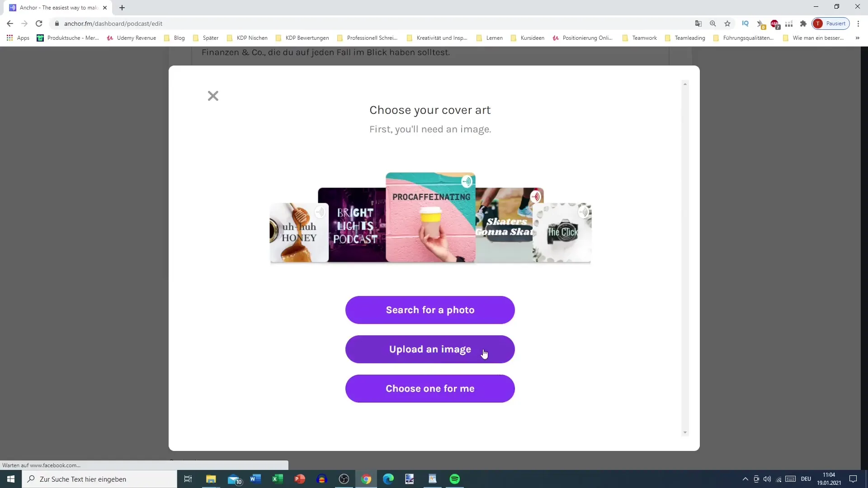
Task: Open the Professionell Schrei... bookmark folder
Action: [x=368, y=38]
